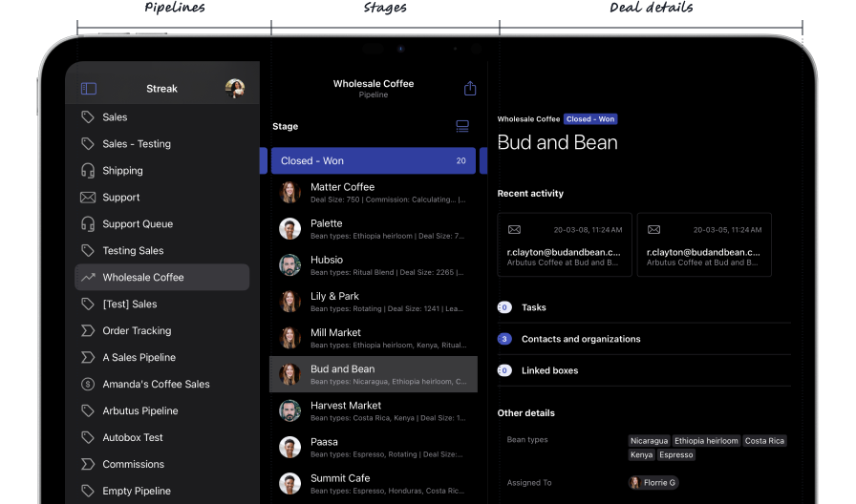Click the tag icon beside Sales
The height and width of the screenshot is (504, 856).
coord(87,116)
